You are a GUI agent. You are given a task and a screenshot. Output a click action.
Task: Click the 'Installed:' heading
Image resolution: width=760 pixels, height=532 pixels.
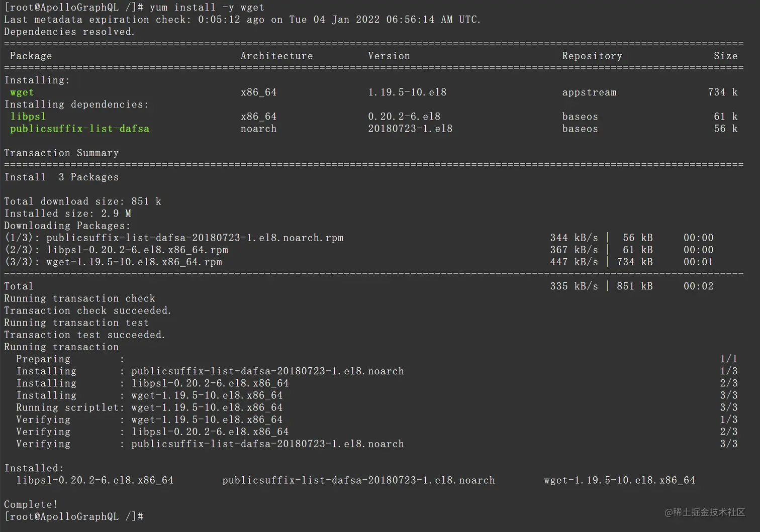click(x=34, y=468)
